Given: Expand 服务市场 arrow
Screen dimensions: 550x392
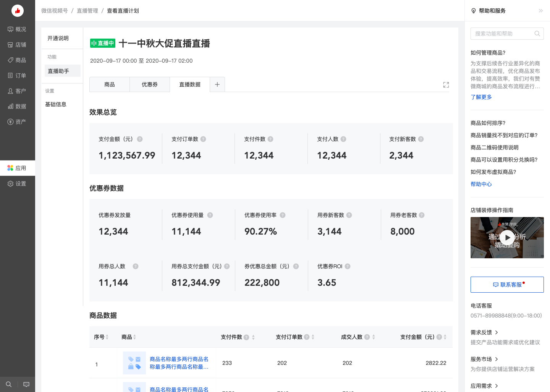Looking at the screenshot, I should (497, 359).
